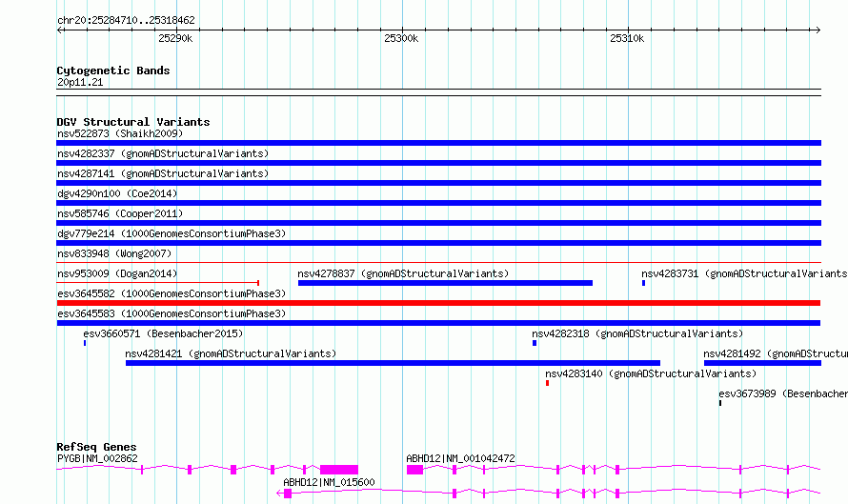Viewport: 848px width, 504px height.
Task: Click the small blue marker under nsv4283731
Action: 643,283
